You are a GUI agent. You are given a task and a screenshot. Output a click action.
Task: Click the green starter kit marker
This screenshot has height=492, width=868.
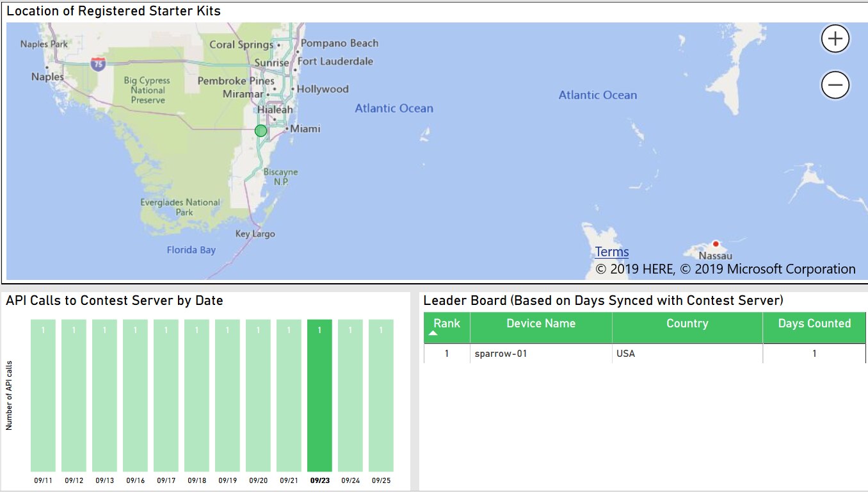tap(261, 131)
